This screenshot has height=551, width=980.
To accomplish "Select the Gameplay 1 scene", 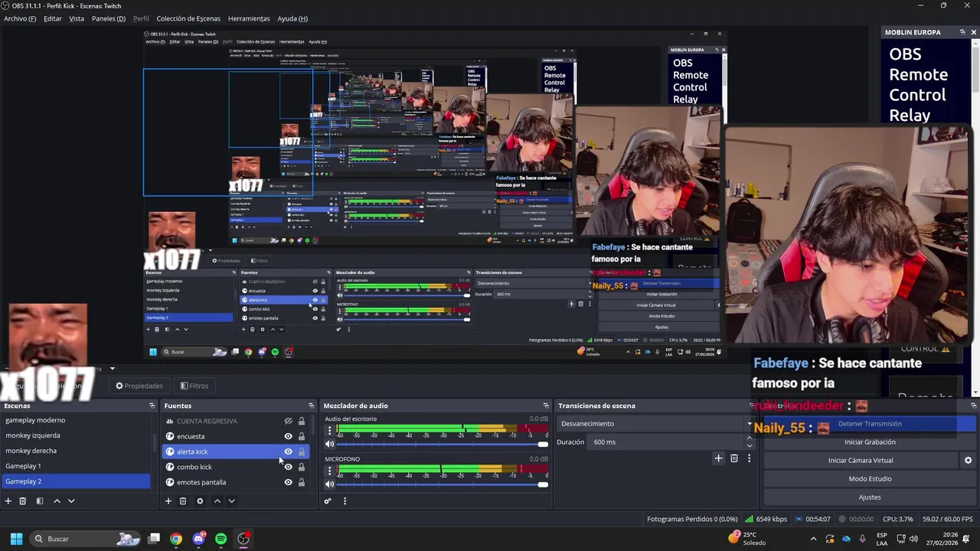I will [x=76, y=466].
